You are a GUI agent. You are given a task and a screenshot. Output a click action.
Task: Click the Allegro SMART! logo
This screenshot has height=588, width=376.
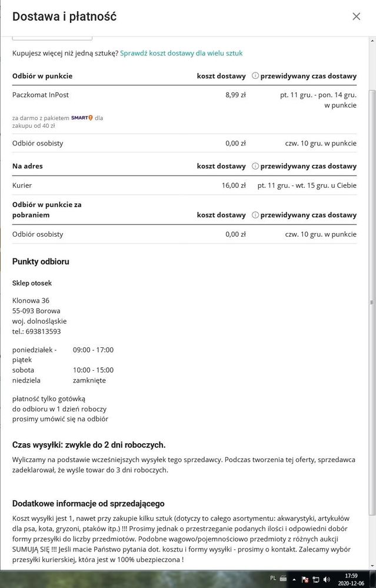pos(82,118)
